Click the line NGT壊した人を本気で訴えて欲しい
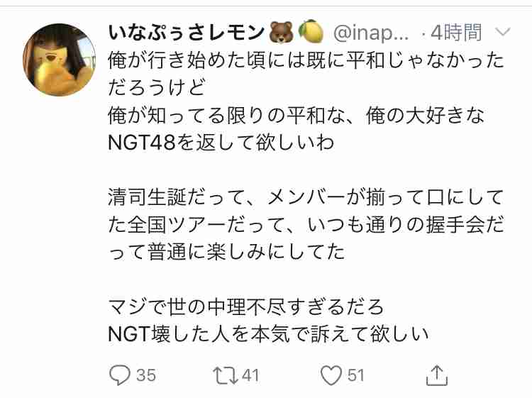 click(268, 335)
